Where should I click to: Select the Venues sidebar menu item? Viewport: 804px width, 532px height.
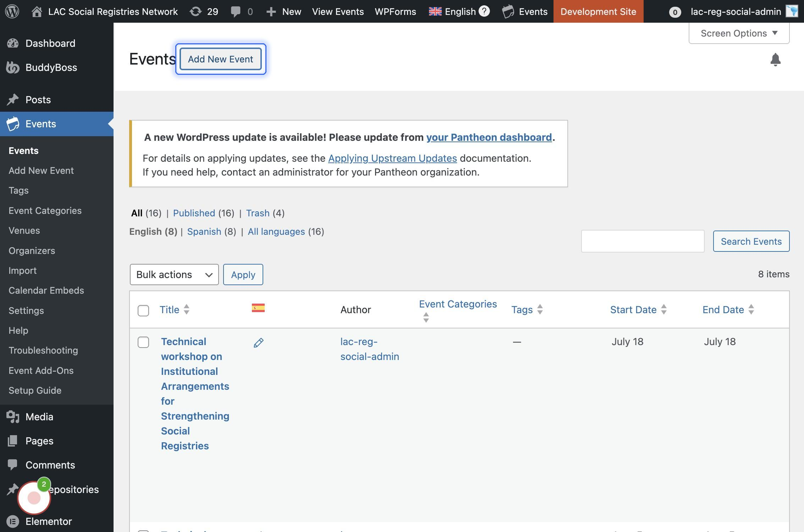click(x=24, y=231)
